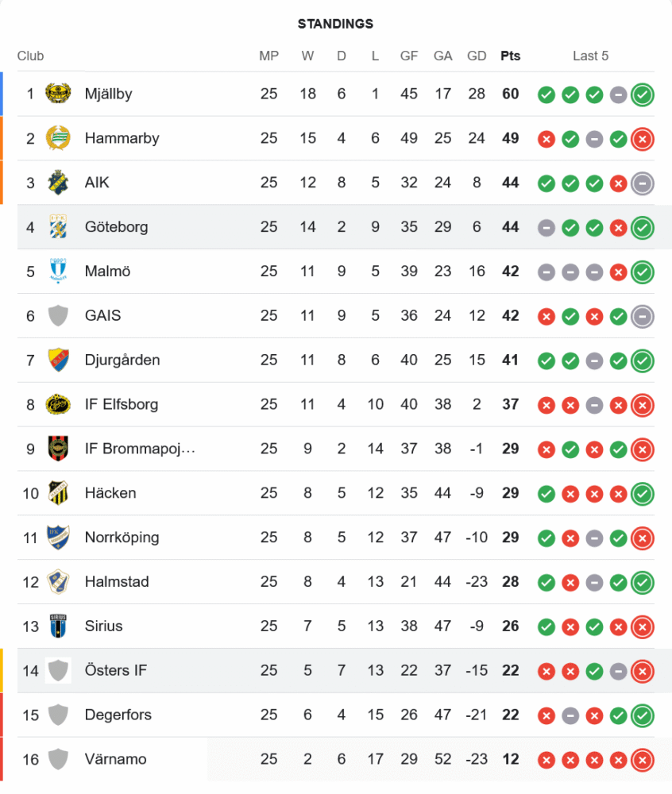Select the Värnamo team name
Screen dimensions: 672x794
115,759
